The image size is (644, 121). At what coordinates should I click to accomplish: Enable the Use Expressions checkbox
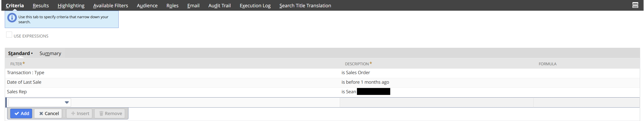point(9,35)
